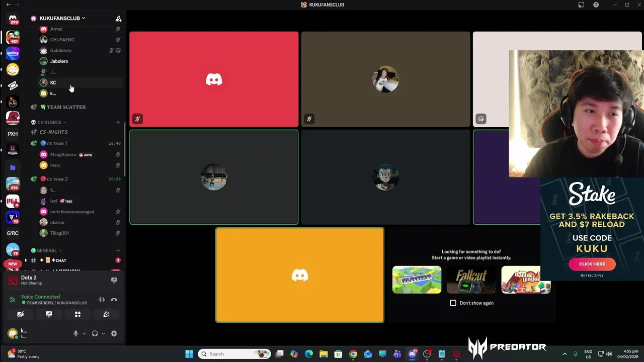Select the red Discord-logo video tile
Screen dimensions: 644x362
(214, 79)
